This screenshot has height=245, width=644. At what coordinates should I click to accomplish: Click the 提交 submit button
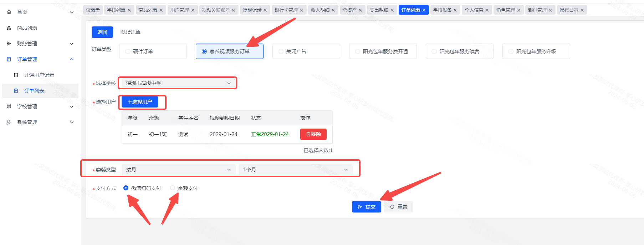click(366, 207)
